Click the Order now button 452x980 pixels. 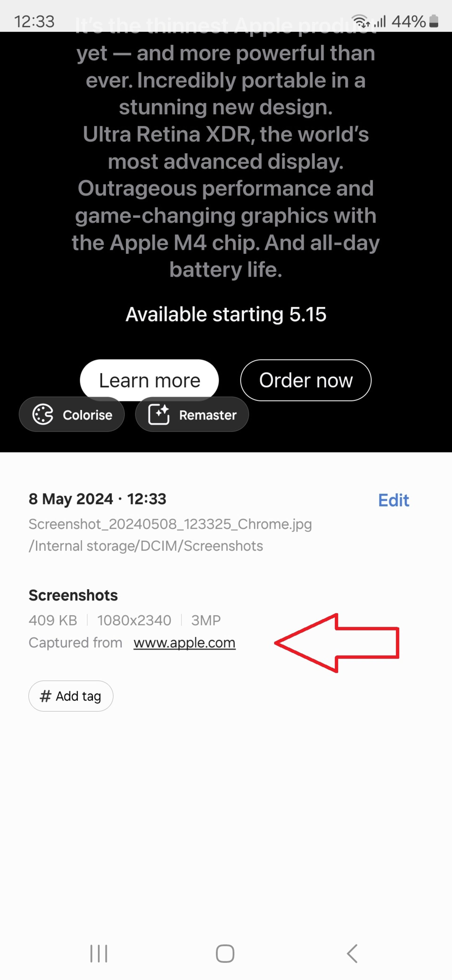tap(305, 379)
